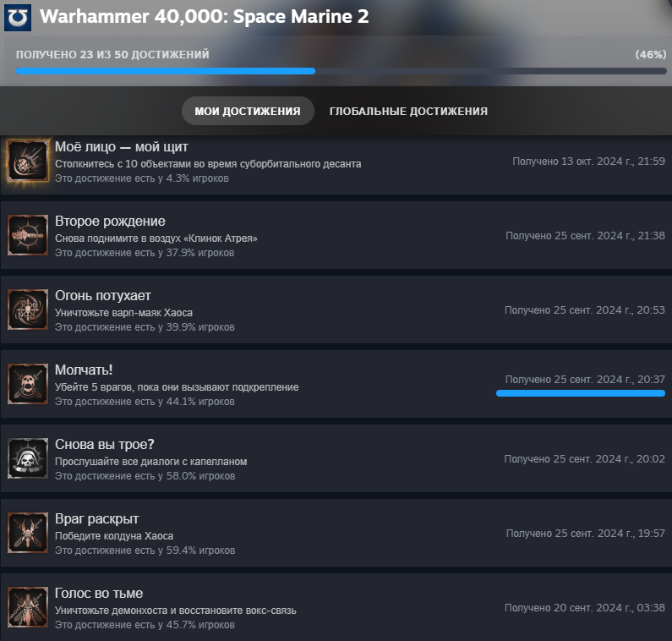Click the «Огонь потухает» achievement title
The image size is (672, 641).
(x=103, y=295)
